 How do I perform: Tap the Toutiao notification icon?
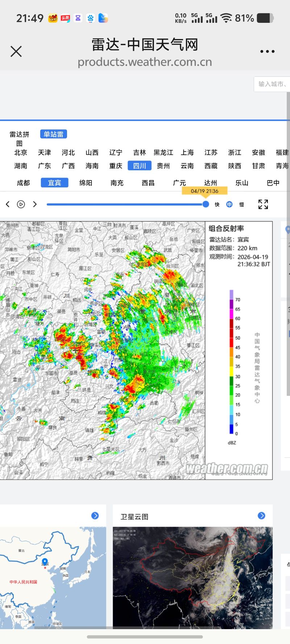[x=65, y=18]
